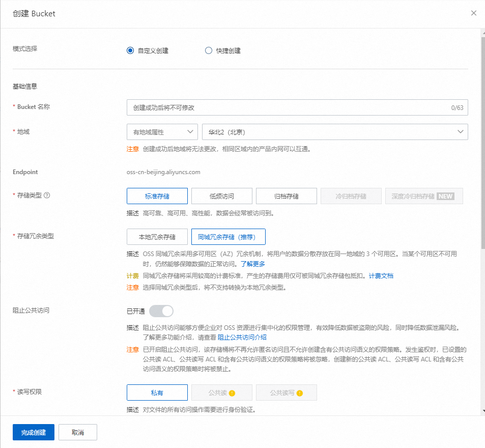Viewport: 485px width, 448px height.
Task: Choose 冷归档存储 storage type
Action: coord(351,196)
